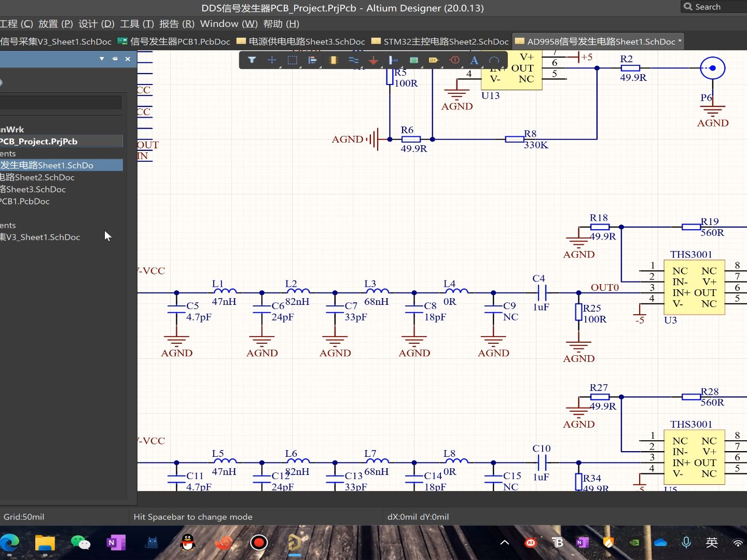
Task: Open 路Sheet3.SchDoc in project tree
Action: coord(33,189)
